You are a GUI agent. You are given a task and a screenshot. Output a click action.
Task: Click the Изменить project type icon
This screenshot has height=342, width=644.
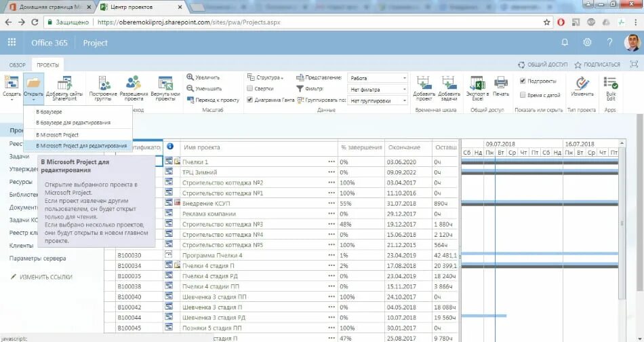pyautogui.click(x=582, y=83)
